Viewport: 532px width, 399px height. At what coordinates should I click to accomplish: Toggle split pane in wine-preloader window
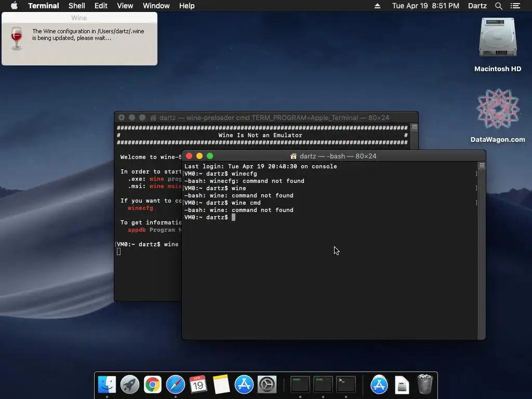point(414,127)
